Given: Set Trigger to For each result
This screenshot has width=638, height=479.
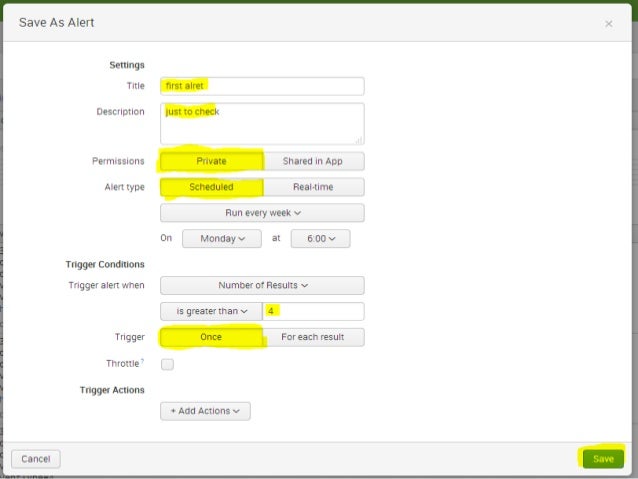Looking at the screenshot, I should pos(313,337).
